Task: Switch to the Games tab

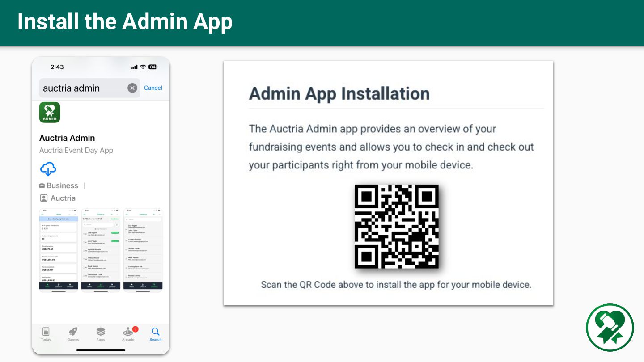Action: [73, 334]
